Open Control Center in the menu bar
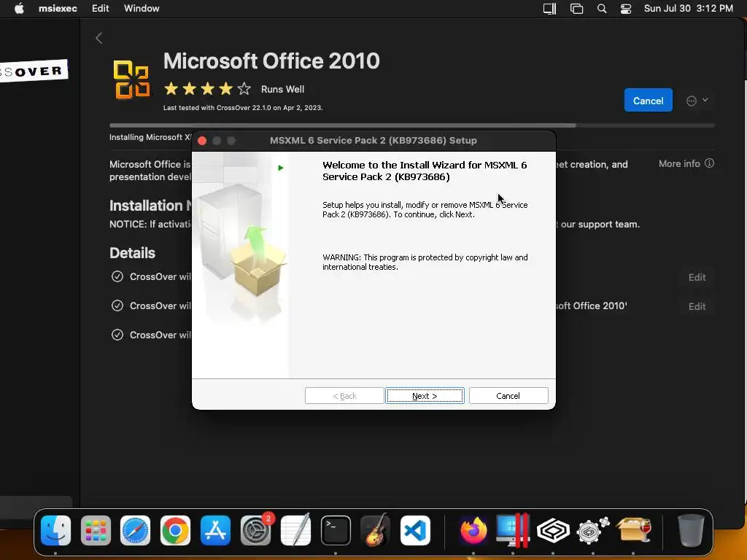This screenshot has width=747, height=560. 625,9
